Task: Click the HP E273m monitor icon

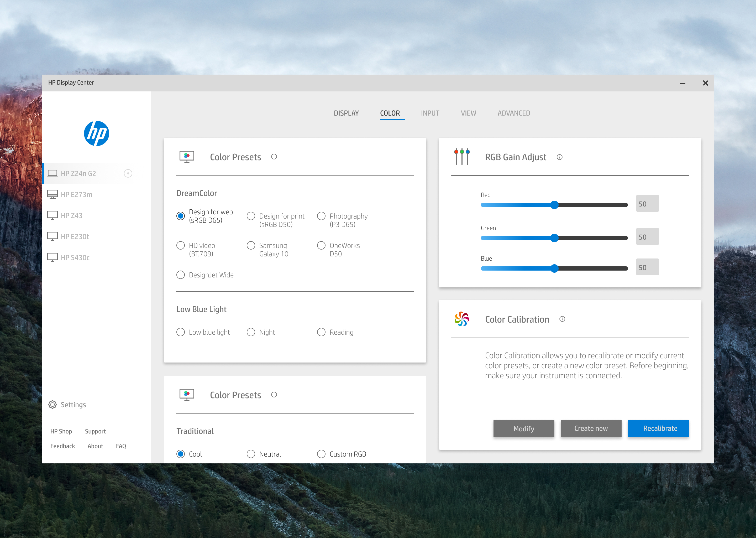Action: pyautogui.click(x=52, y=194)
